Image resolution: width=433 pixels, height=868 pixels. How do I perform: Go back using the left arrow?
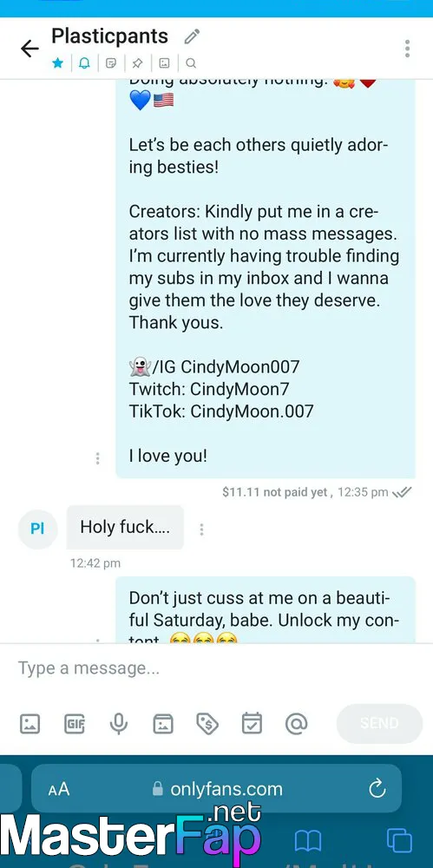click(30, 49)
